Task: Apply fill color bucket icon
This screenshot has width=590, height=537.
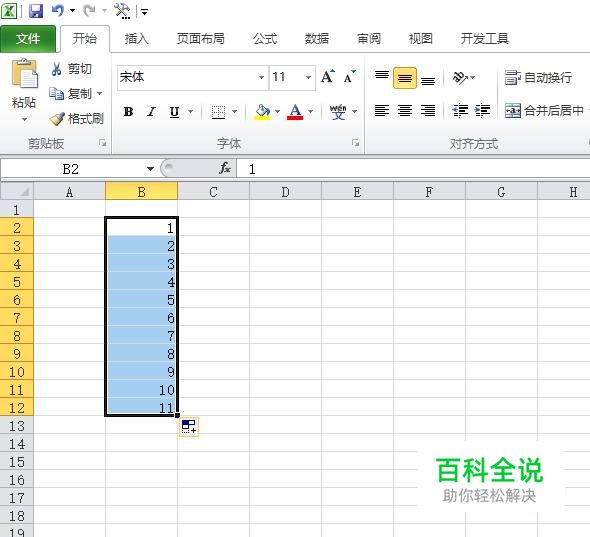Action: (262, 112)
